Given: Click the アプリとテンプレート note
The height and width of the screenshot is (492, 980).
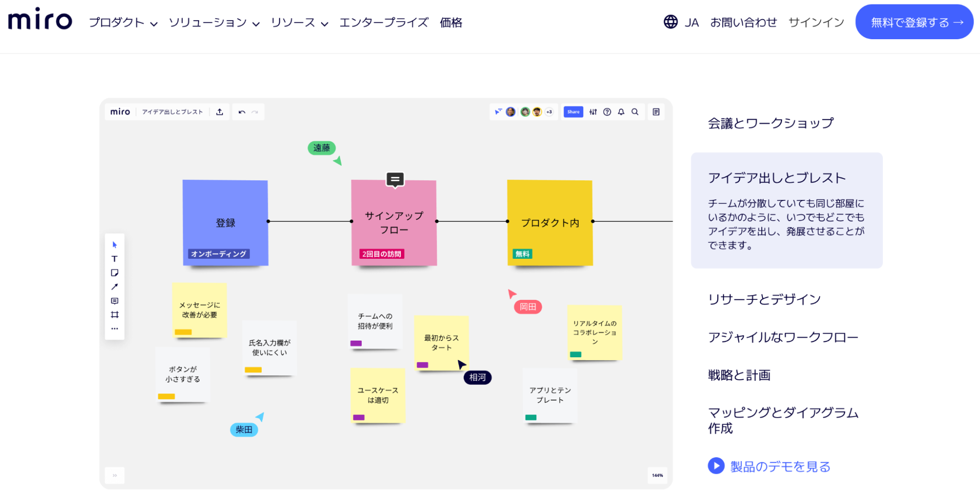Looking at the screenshot, I should [550, 395].
